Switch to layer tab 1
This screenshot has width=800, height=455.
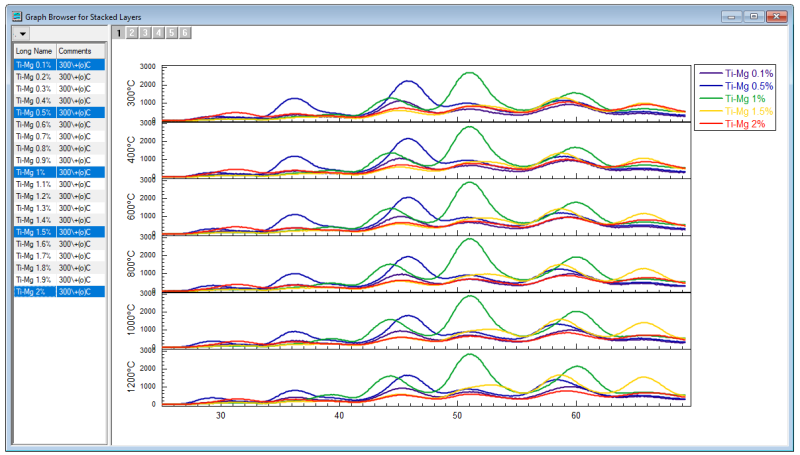pos(120,33)
